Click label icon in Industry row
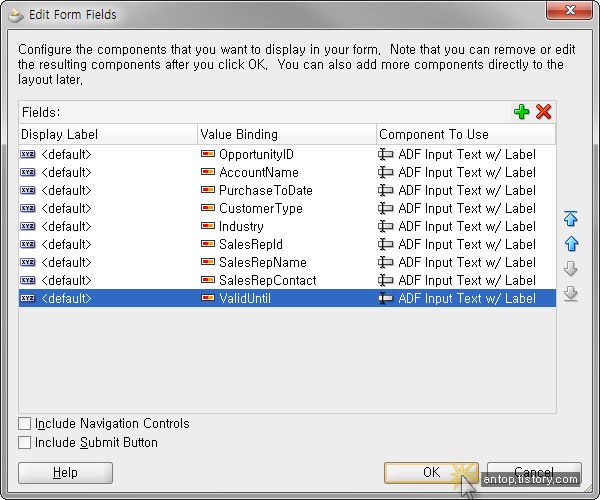 click(28, 226)
